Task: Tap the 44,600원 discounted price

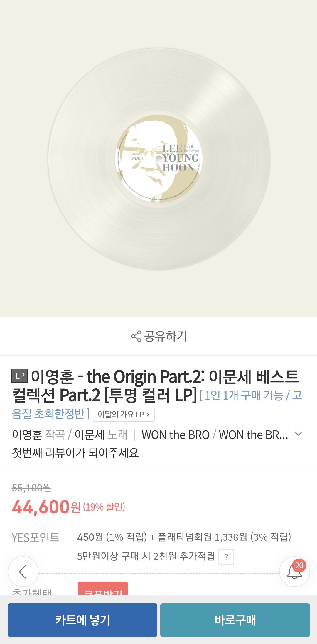Action: [46, 507]
